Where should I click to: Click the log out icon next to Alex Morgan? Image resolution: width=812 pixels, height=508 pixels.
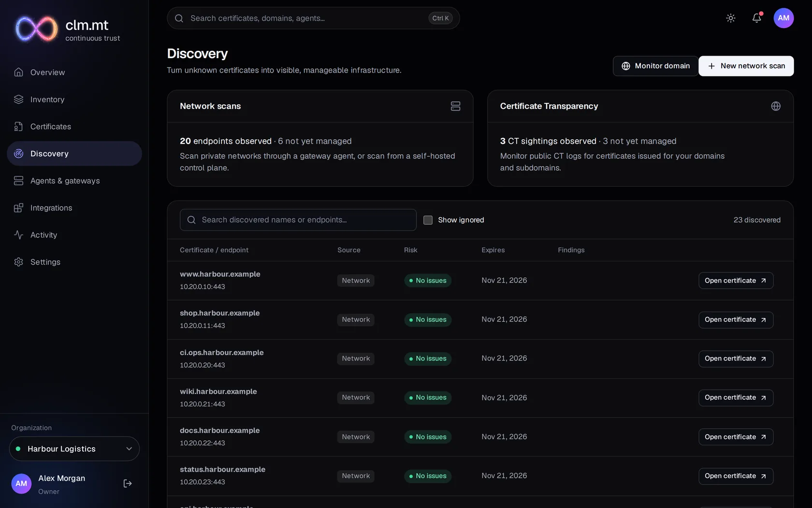128,483
